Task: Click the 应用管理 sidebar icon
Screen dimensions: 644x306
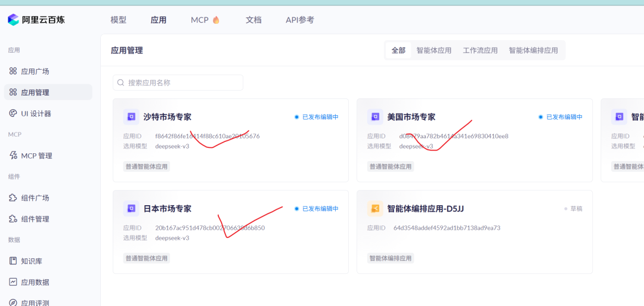Action: pos(13,92)
